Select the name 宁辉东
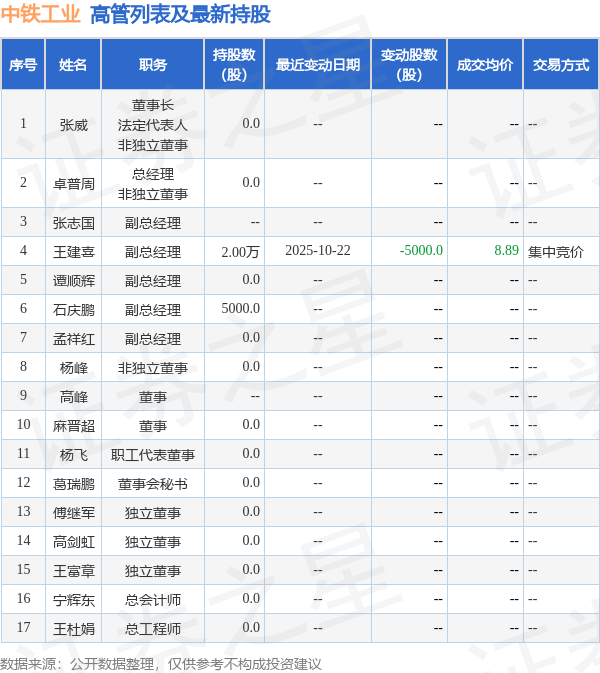Viewport: 600px width, 673px height. [x=73, y=600]
